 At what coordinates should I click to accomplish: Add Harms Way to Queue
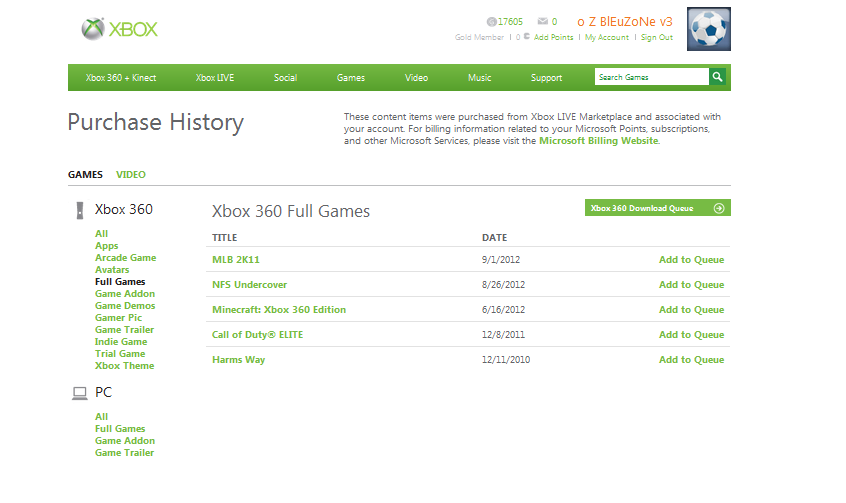point(691,359)
